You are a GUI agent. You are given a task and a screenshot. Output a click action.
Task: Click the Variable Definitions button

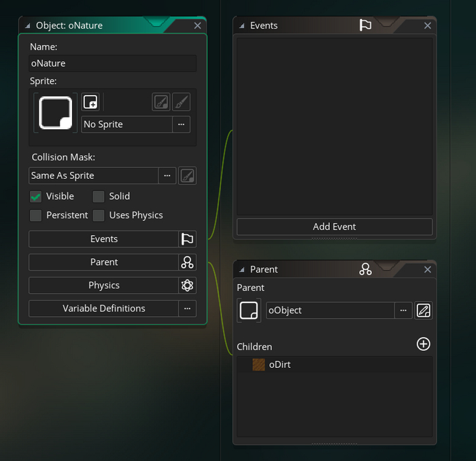[x=103, y=308]
